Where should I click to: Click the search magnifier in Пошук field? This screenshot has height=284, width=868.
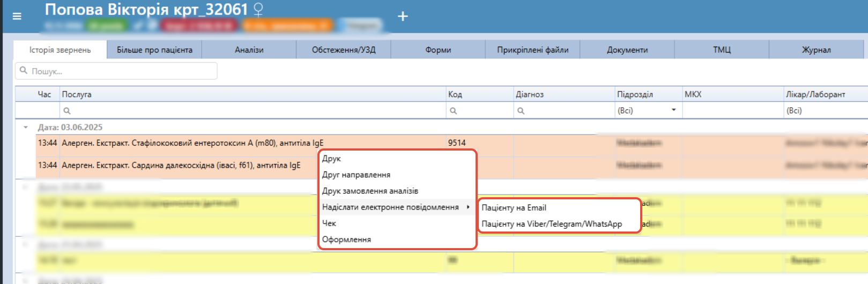[23, 71]
